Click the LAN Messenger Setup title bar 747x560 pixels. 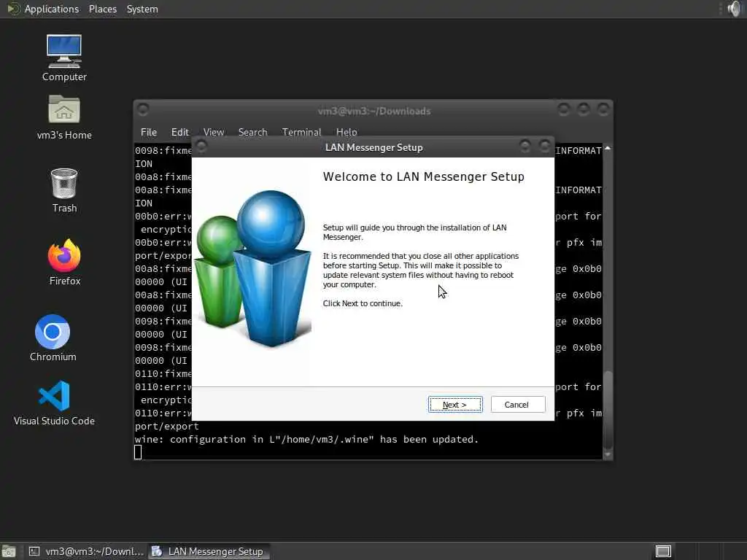[x=373, y=147]
